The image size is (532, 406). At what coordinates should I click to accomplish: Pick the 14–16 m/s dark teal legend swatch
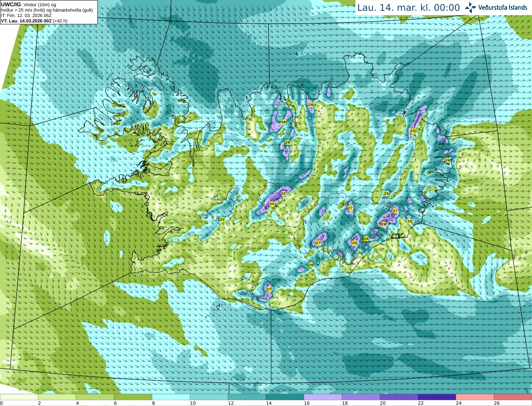click(285, 397)
